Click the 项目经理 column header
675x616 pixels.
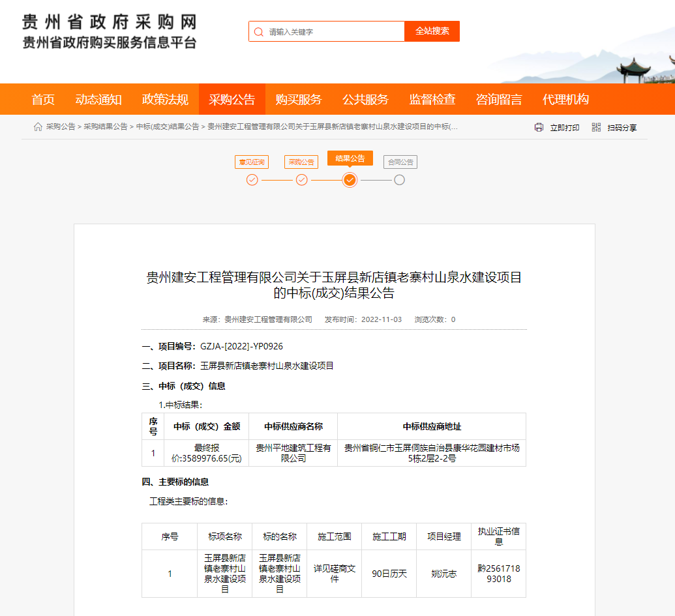(x=444, y=536)
